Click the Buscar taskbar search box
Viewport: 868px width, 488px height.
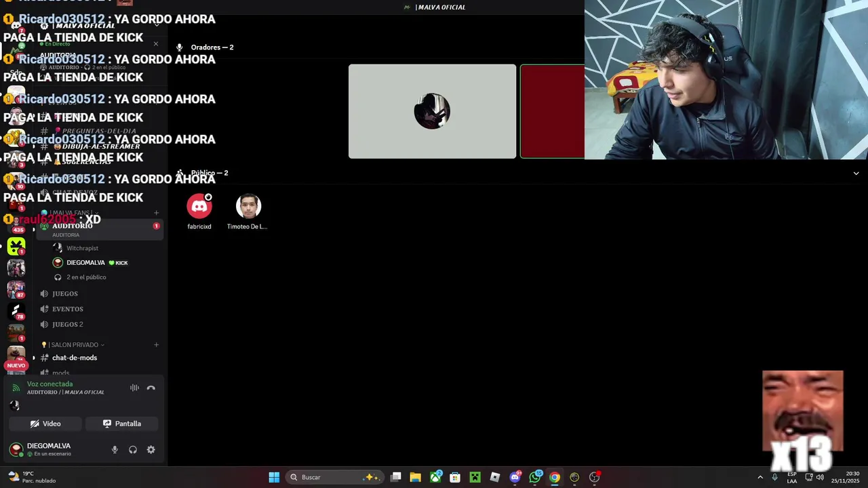click(x=334, y=477)
